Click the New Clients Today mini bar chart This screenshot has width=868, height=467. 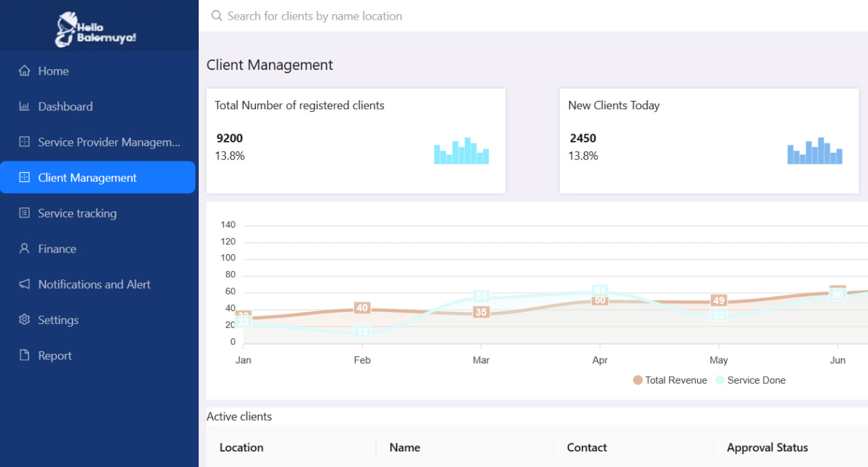click(x=814, y=151)
